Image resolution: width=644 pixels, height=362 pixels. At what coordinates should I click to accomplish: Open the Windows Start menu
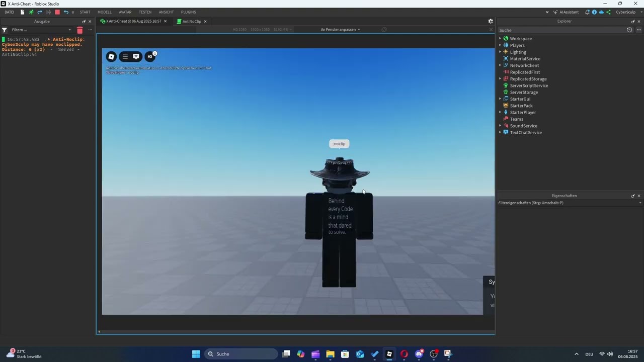(196, 354)
